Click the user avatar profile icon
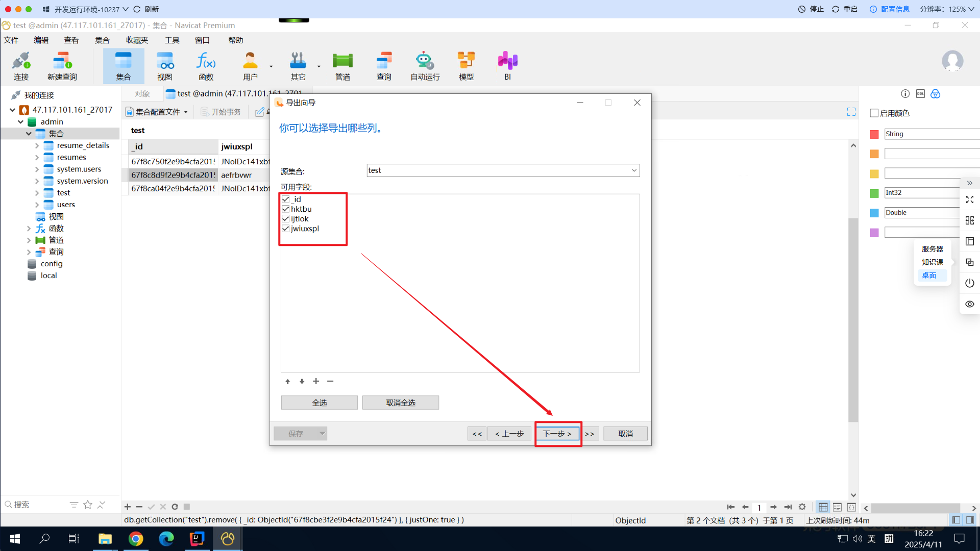The image size is (980, 551). tap(952, 61)
